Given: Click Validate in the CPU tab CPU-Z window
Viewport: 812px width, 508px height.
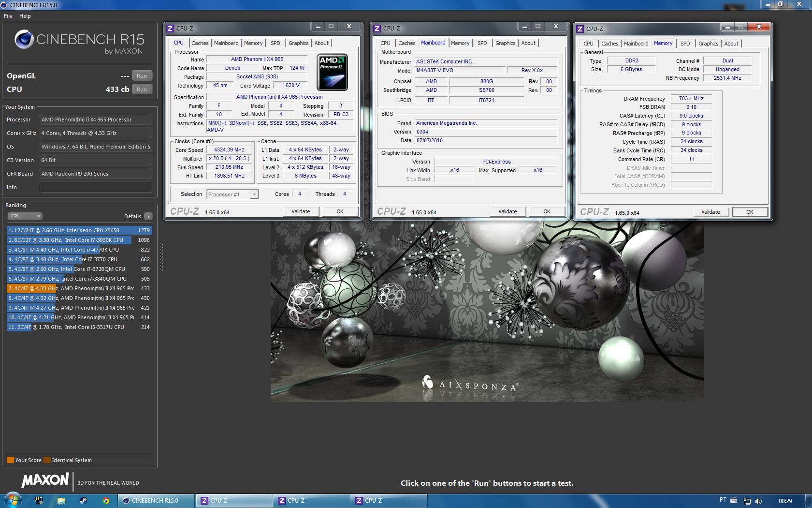Looking at the screenshot, I should pos(301,211).
